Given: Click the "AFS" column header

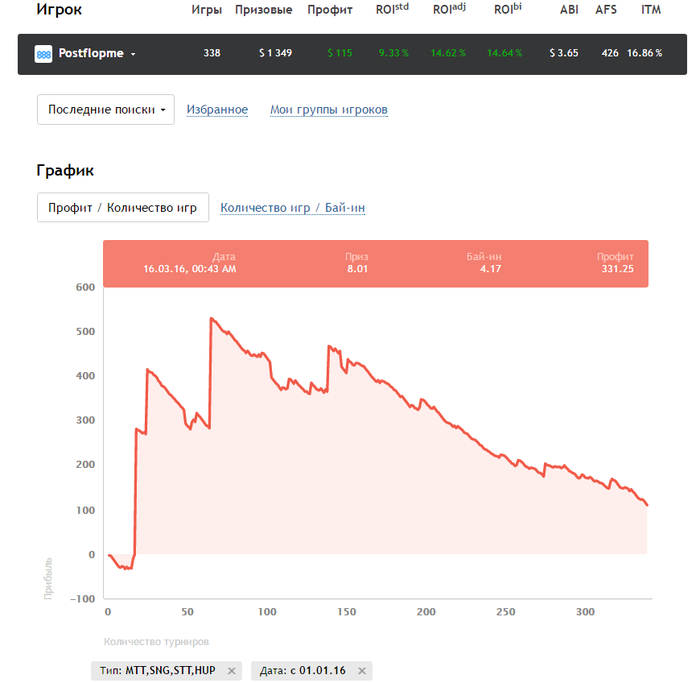Looking at the screenshot, I should [x=606, y=10].
